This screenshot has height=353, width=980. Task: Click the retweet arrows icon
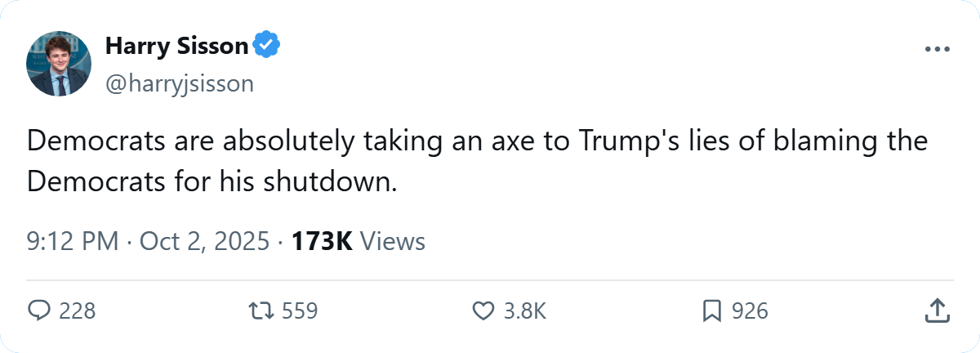click(261, 311)
